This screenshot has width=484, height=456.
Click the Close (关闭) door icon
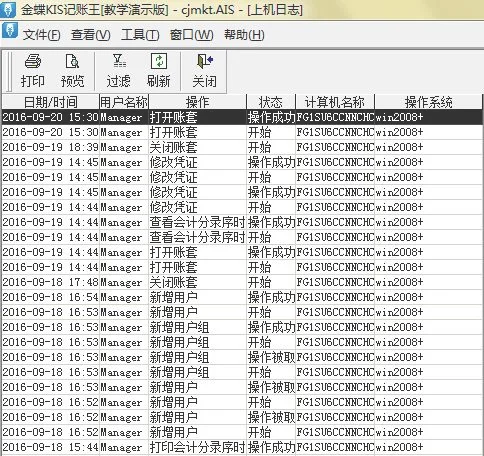point(204,61)
